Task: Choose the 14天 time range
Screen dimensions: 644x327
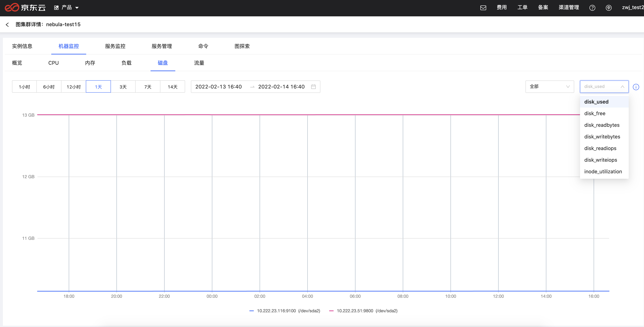Action: (173, 87)
